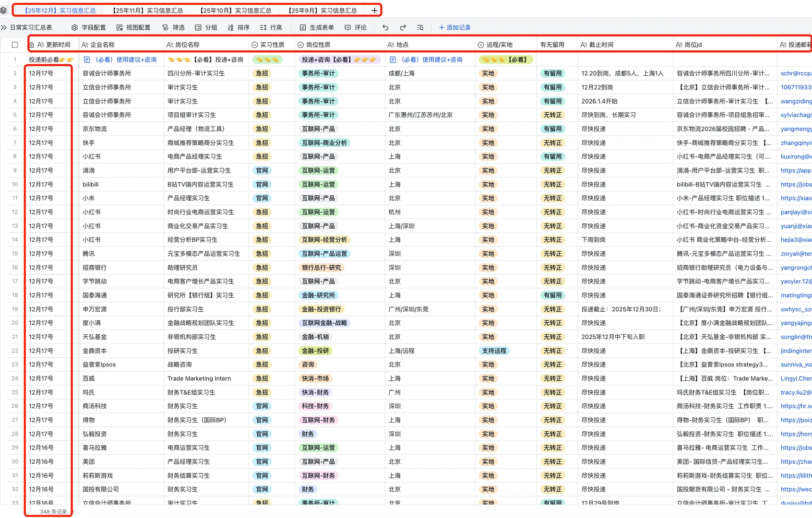
Task: Open bilibili job URL link in row 10
Action: (x=796, y=184)
